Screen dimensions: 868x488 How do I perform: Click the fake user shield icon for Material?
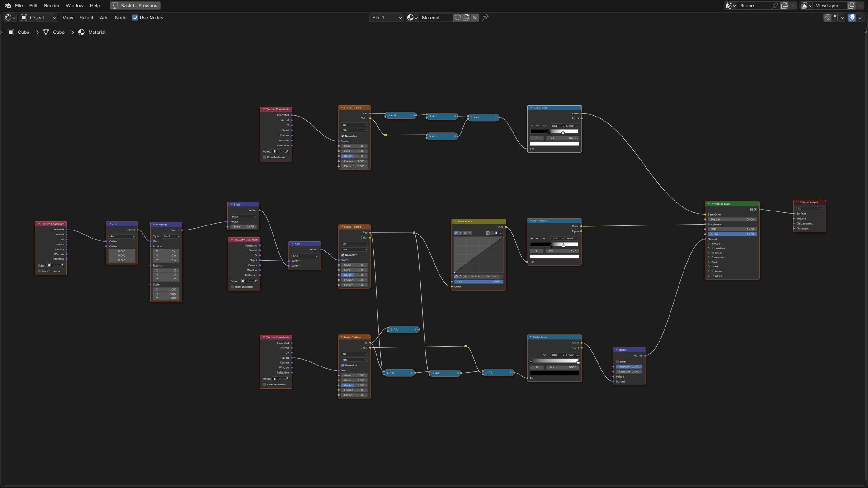coord(458,18)
